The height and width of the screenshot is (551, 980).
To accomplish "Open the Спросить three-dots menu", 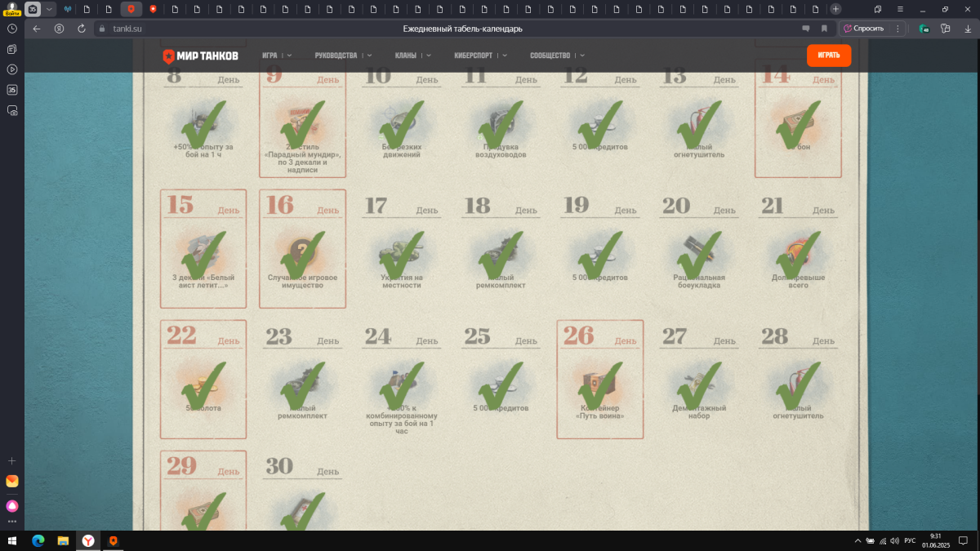I will tap(898, 28).
